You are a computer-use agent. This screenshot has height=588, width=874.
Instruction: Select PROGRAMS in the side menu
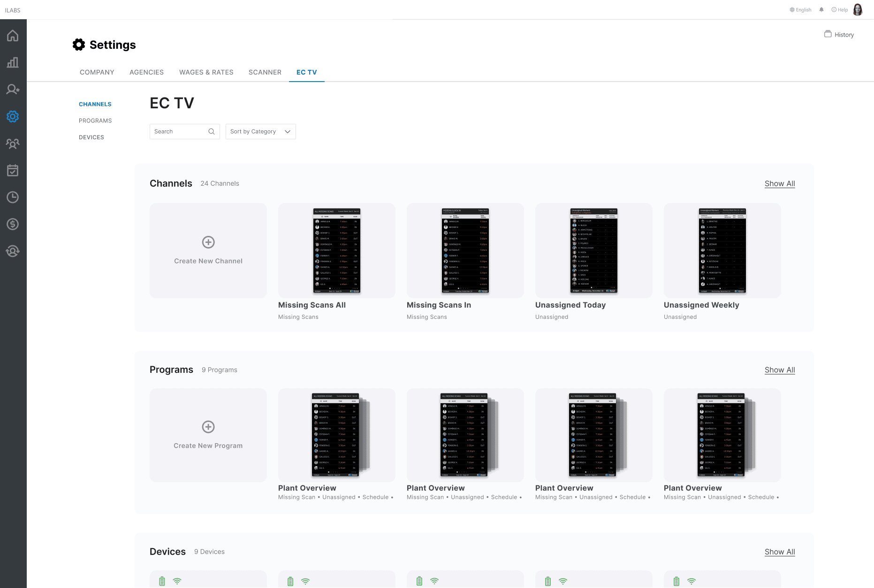[95, 121]
